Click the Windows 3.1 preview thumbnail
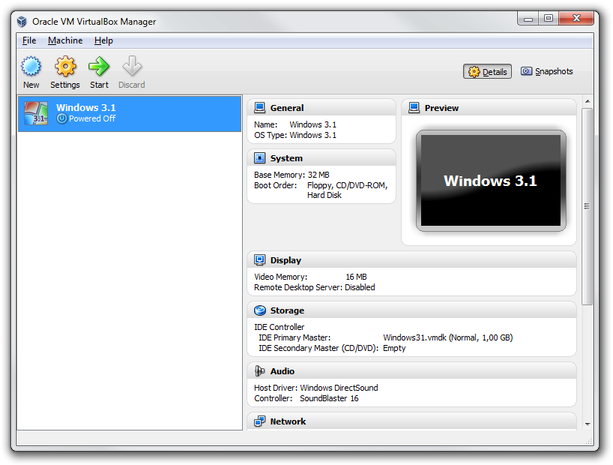The width and height of the screenshot is (613, 465). click(491, 181)
